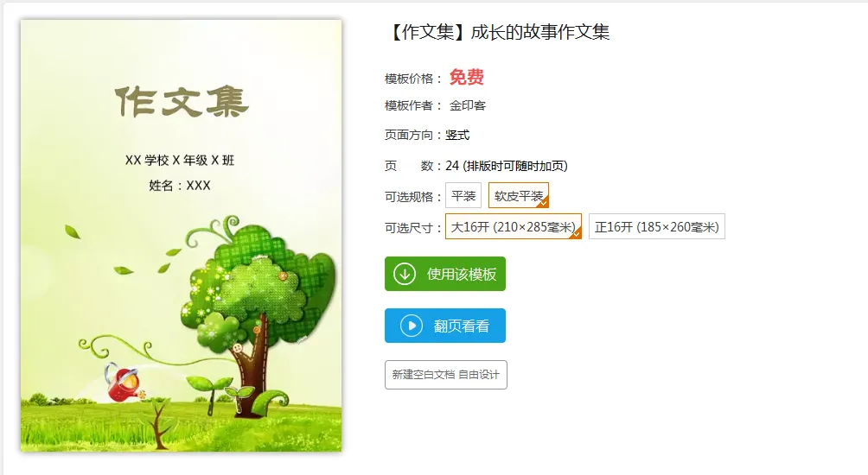Click the XX学校X年级X班 text on the cover
This screenshot has width=868, height=475.
point(180,161)
